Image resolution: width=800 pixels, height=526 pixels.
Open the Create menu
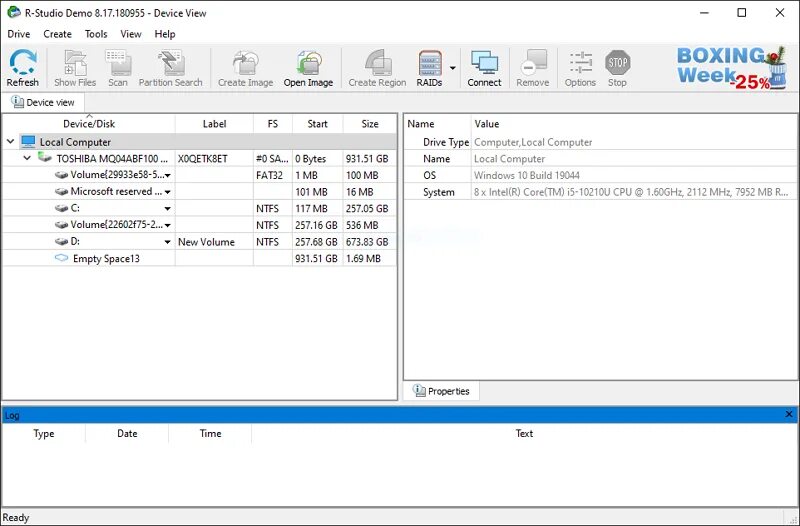[x=57, y=34]
